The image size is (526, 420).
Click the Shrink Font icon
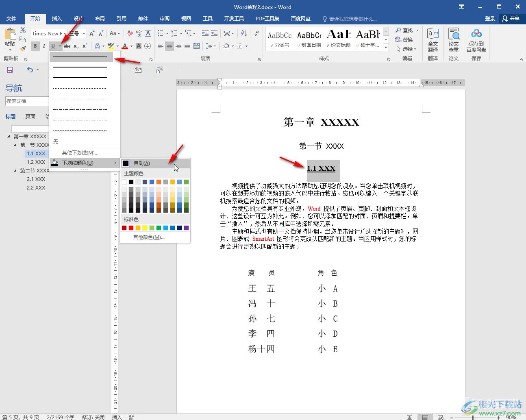pos(100,33)
